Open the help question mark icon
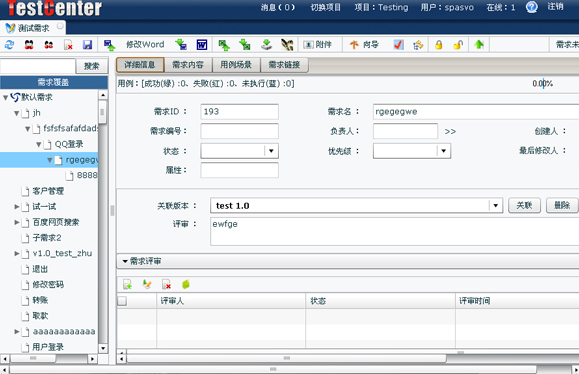 coord(531,7)
